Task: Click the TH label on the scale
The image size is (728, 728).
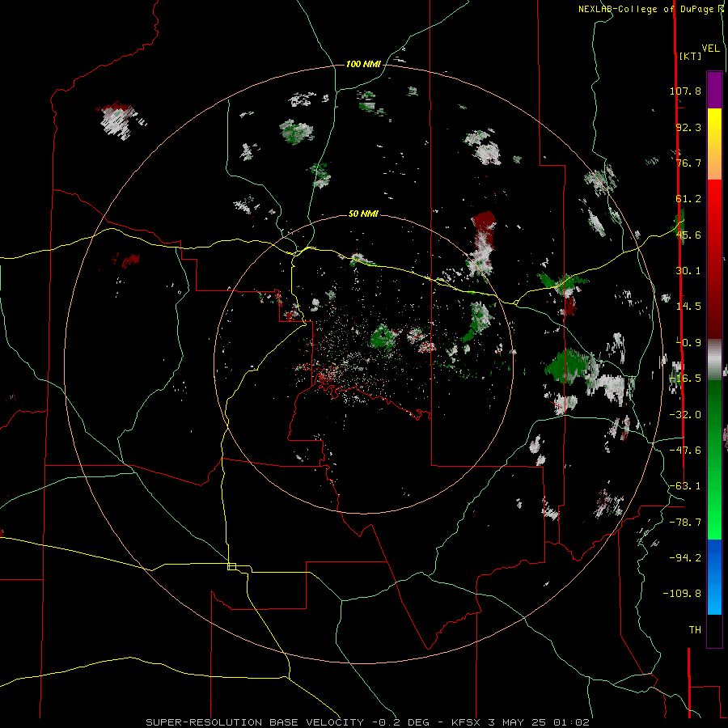Action: tap(695, 630)
